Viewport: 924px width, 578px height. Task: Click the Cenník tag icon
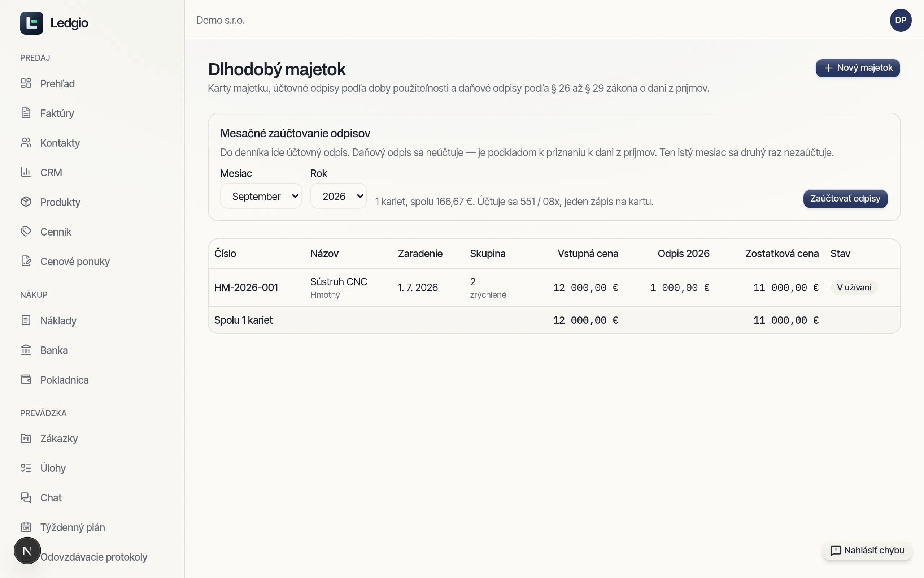coord(26,231)
